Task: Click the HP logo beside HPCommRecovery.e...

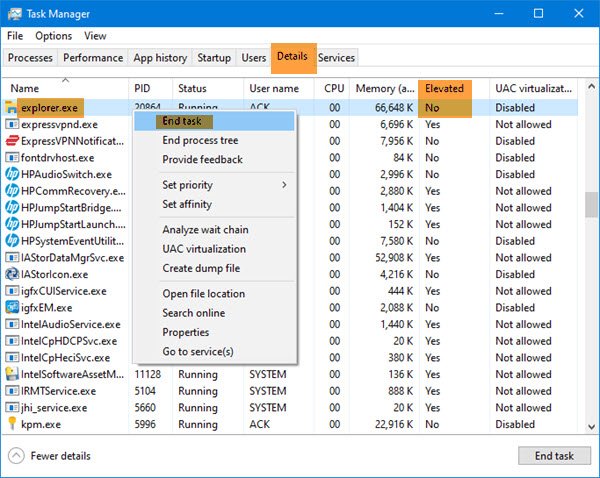Action: 12,191
